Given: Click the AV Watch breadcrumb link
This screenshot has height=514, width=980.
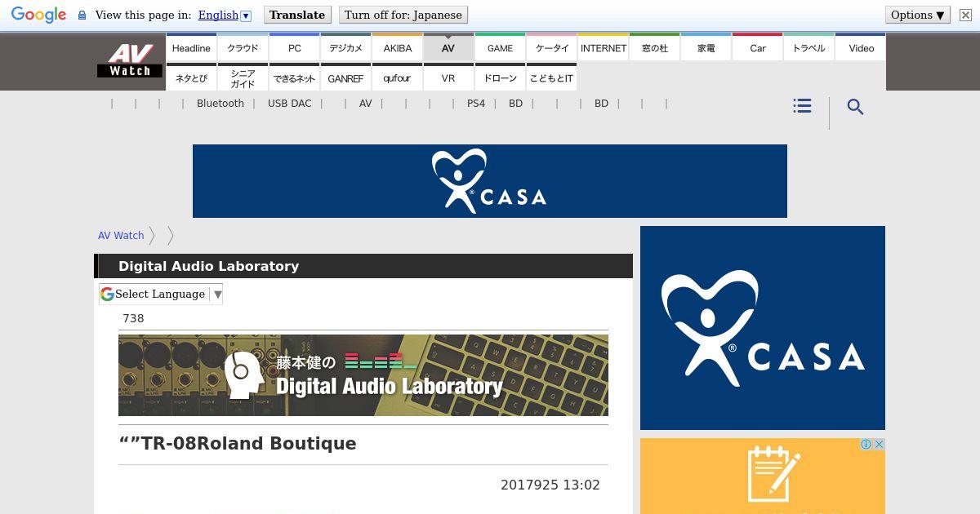Looking at the screenshot, I should pyautogui.click(x=121, y=235).
